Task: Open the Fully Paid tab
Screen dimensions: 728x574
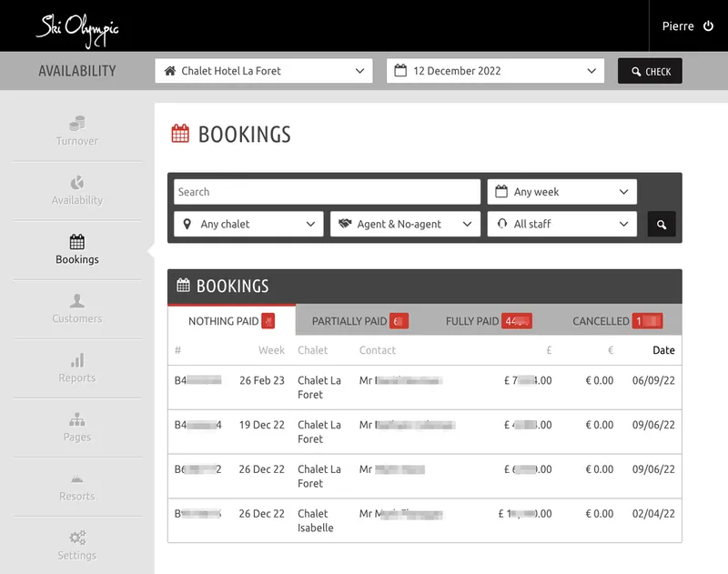Action: pos(489,320)
